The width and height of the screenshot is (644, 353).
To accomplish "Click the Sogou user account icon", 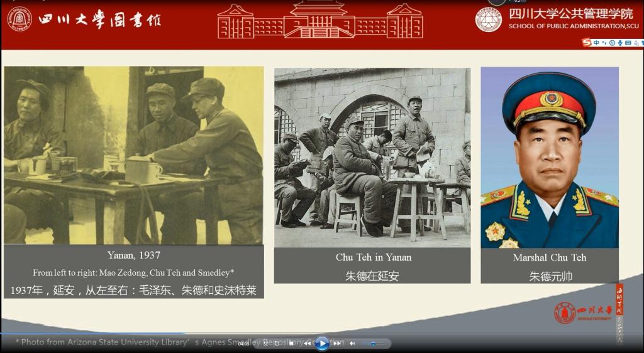I will 636,43.
